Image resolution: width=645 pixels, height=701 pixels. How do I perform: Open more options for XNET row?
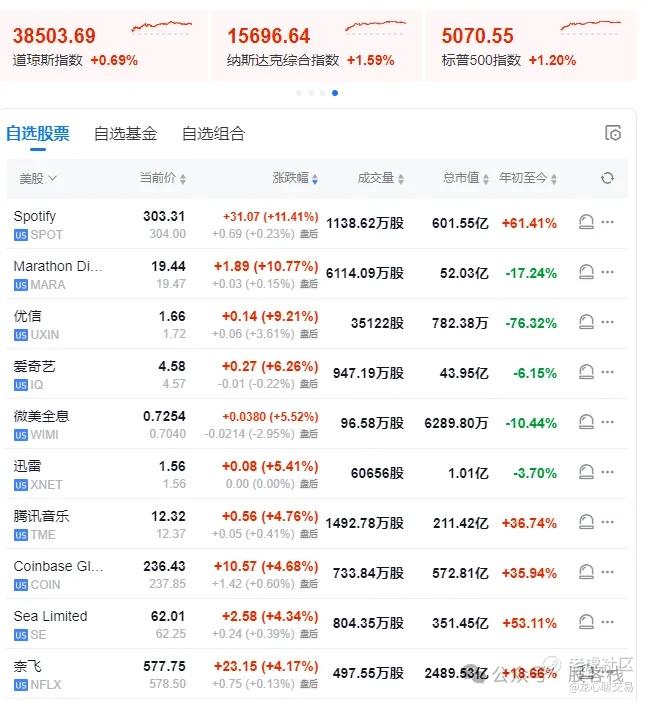(607, 473)
